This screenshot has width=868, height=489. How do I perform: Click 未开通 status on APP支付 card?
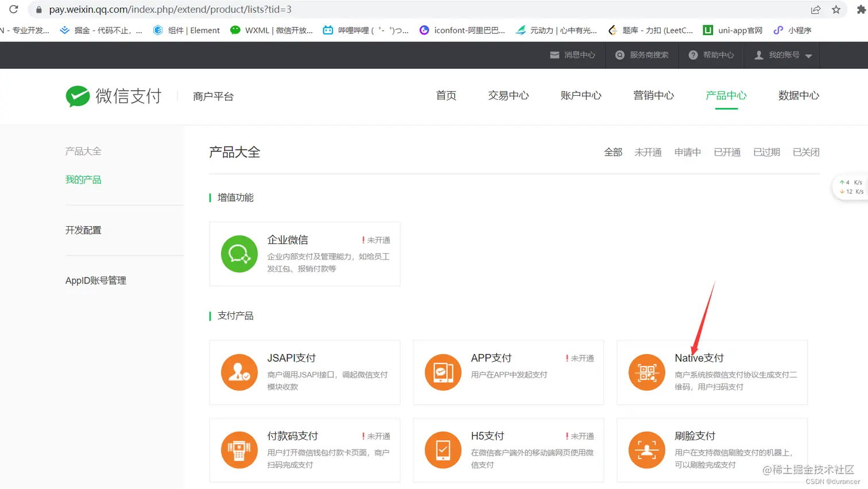pos(580,358)
